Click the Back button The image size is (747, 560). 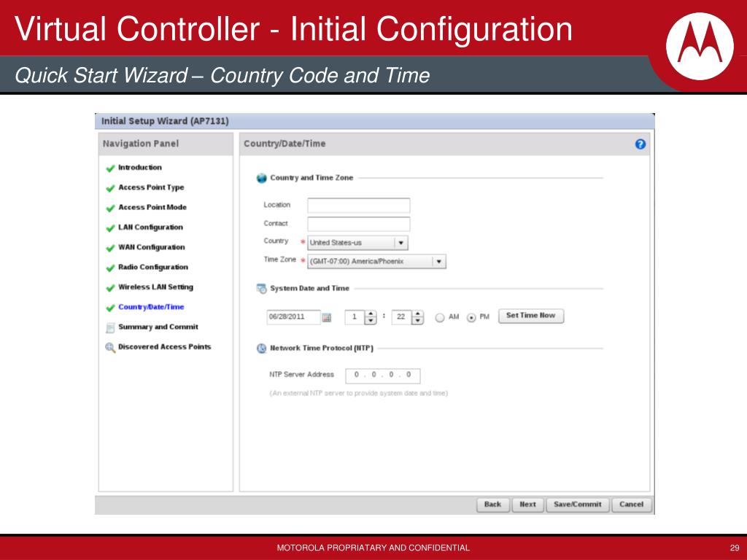pyautogui.click(x=492, y=505)
